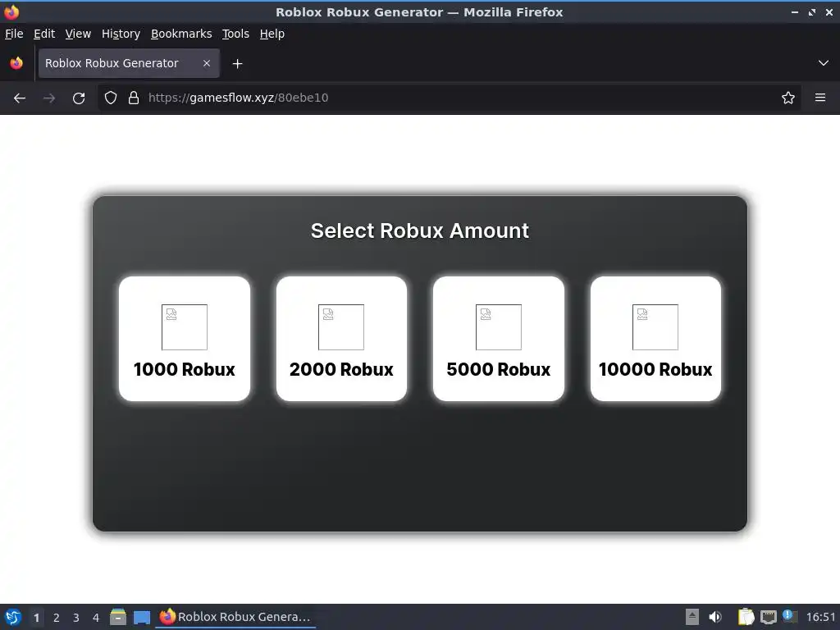Open the File menu

[x=14, y=34]
